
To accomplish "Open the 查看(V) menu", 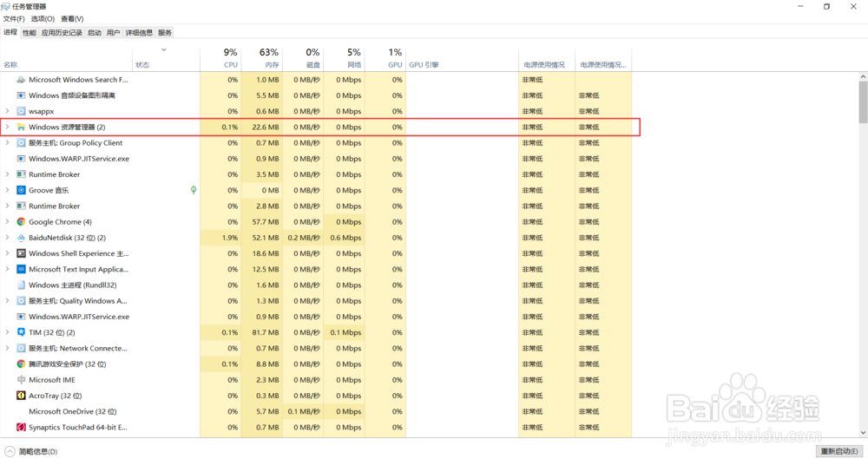I will [72, 19].
